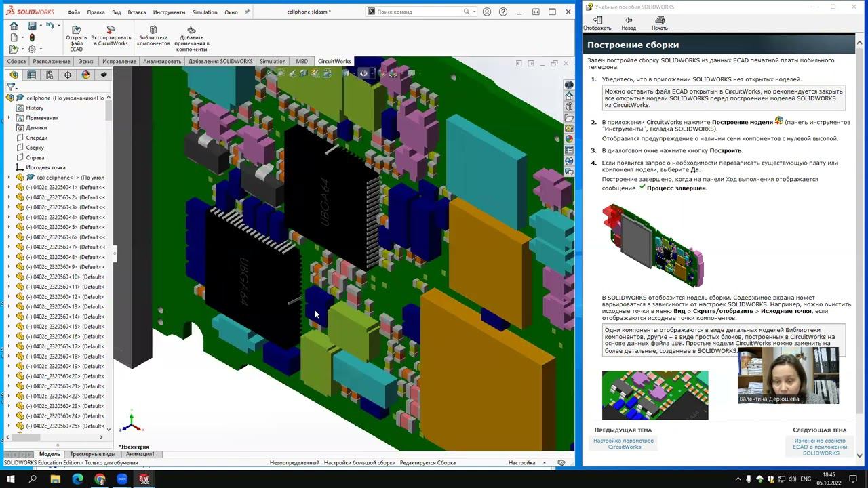Screen dimensions: 868x488
Task: Click the Open folder icon in toolbar
Action: [14, 49]
